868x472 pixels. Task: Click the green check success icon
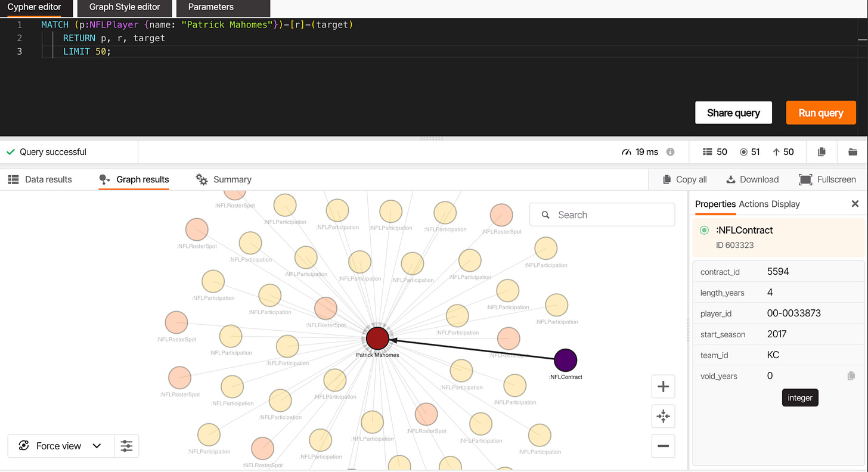[10, 152]
